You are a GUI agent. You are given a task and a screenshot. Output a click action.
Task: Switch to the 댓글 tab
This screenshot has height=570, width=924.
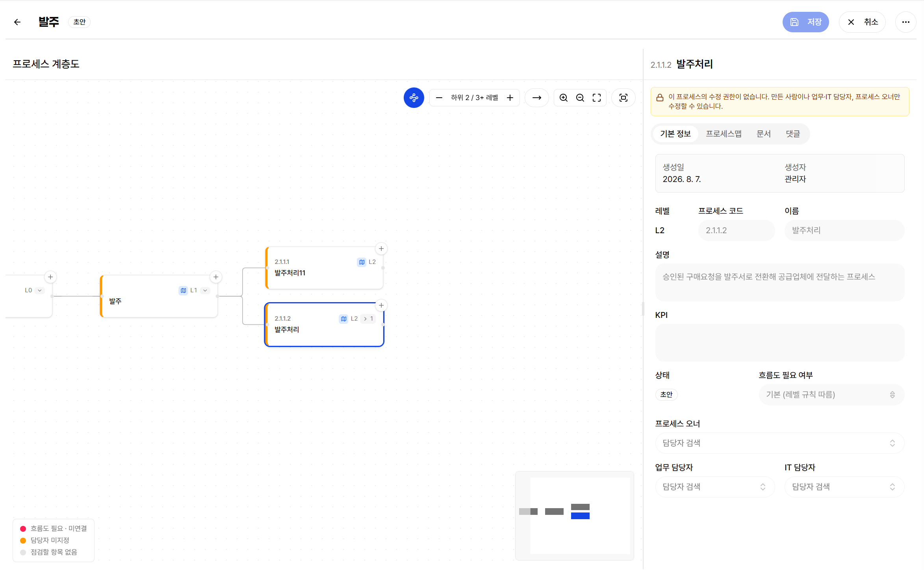[793, 134]
